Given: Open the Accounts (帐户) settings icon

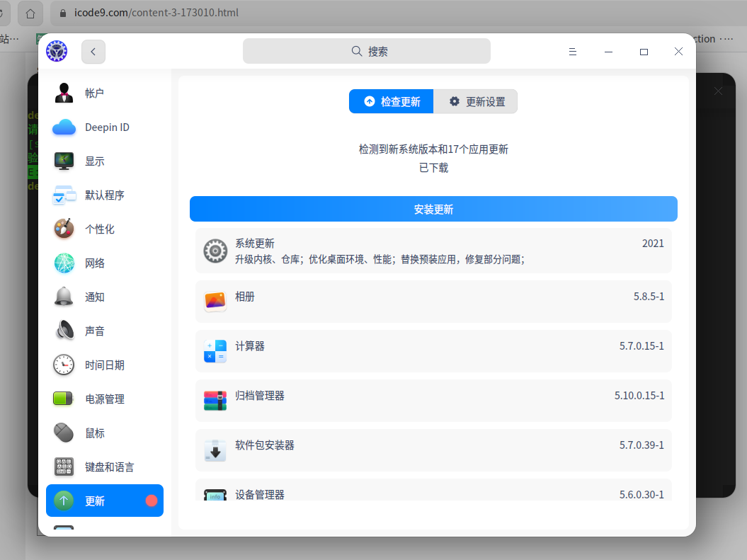Looking at the screenshot, I should pyautogui.click(x=64, y=93).
